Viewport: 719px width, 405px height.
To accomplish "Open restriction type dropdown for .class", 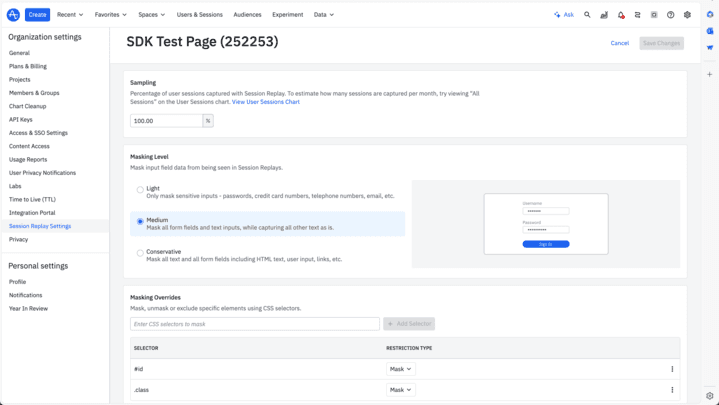I will pyautogui.click(x=400, y=390).
